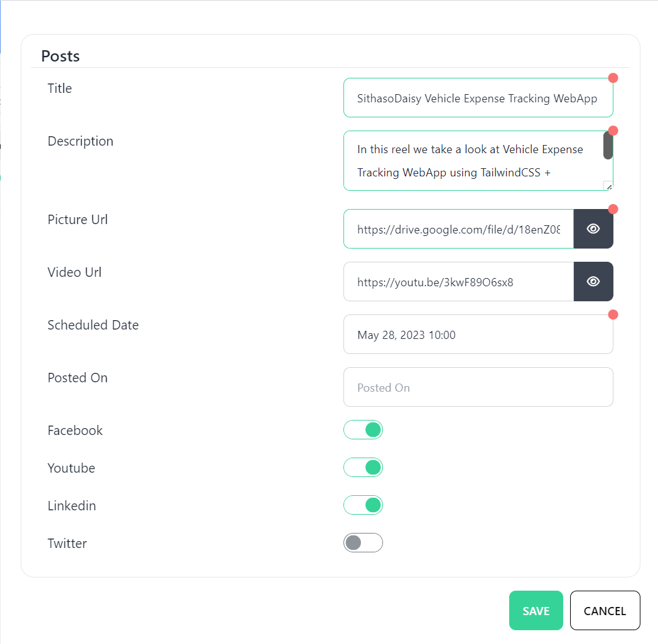Click the Description textarea scrollbar thumb
The height and width of the screenshot is (644, 658).
[608, 146]
